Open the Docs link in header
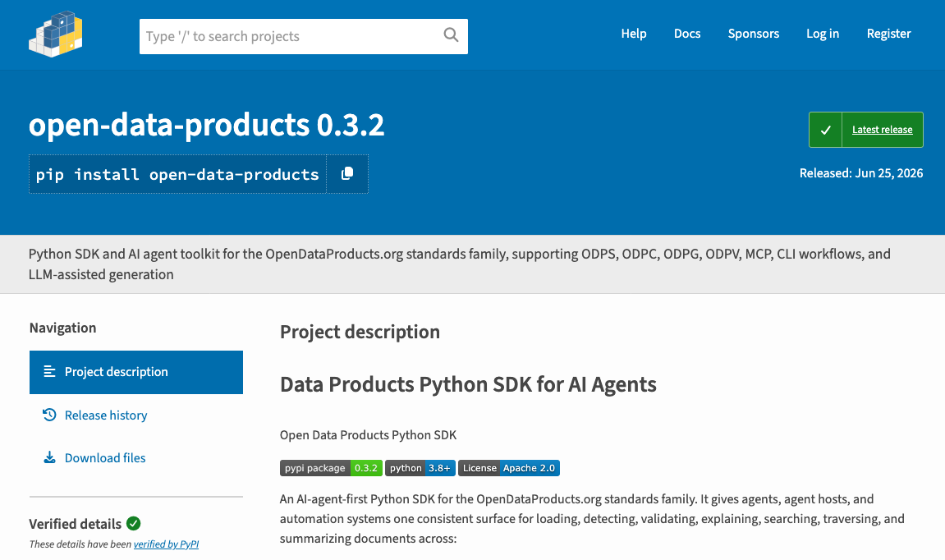This screenshot has height=560, width=945. click(x=687, y=34)
